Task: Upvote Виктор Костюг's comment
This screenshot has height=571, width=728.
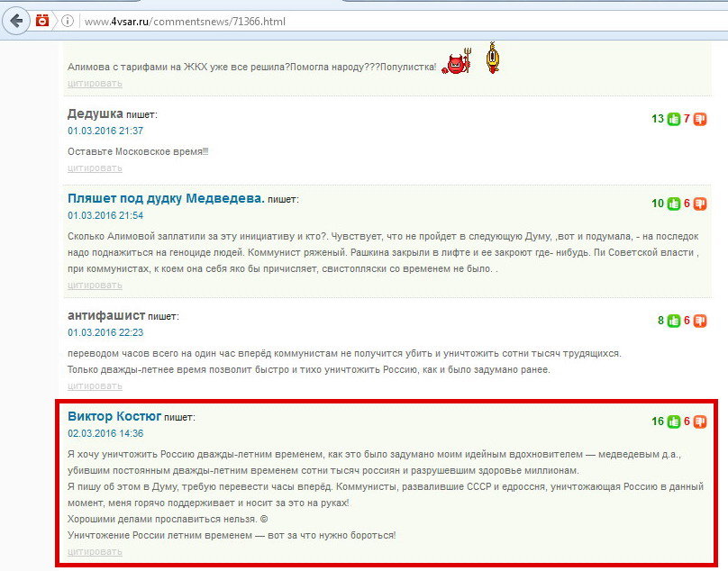Action: click(x=673, y=421)
